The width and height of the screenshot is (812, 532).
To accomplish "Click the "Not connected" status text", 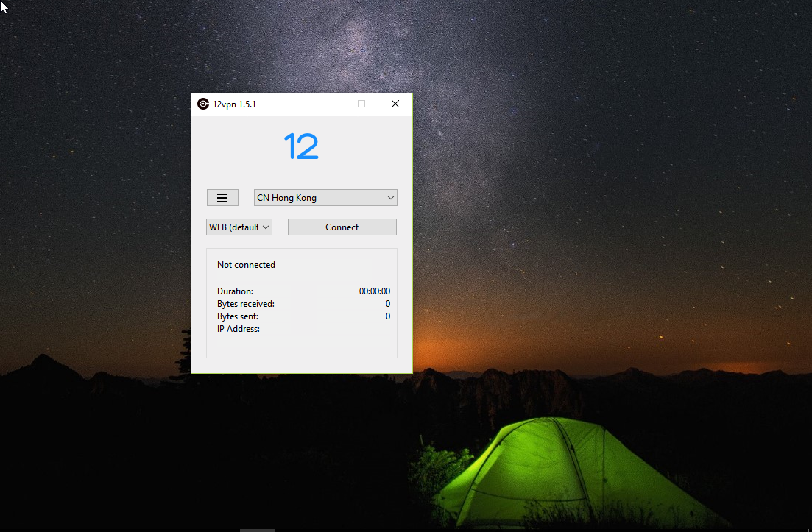I will 246,265.
